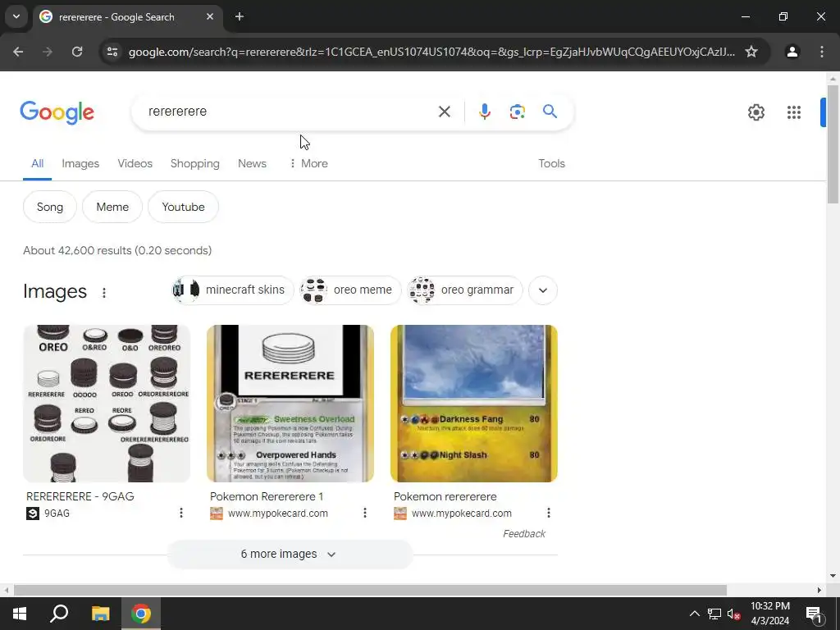Image resolution: width=840 pixels, height=630 pixels.
Task: Filter by Song chip
Action: coord(50,207)
